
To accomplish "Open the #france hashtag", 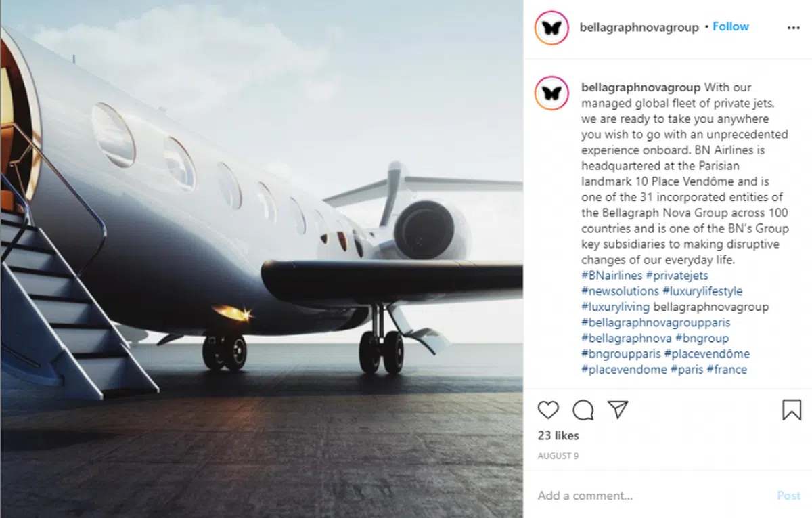I will point(727,370).
